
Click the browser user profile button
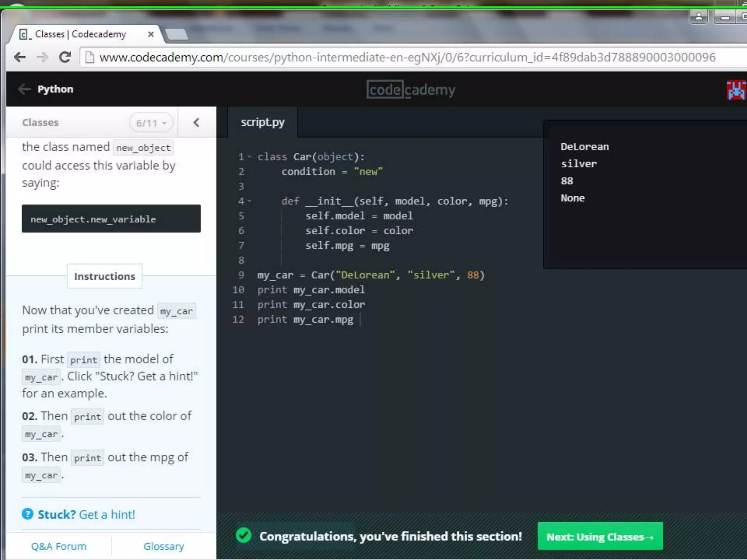point(699,17)
